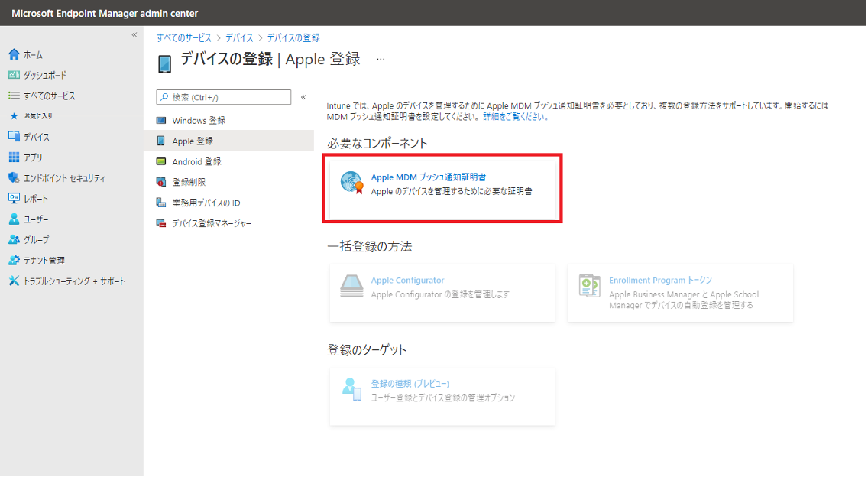The width and height of the screenshot is (868, 477).
Task: Click the Devices (デバイス) monitor icon
Action: point(14,136)
